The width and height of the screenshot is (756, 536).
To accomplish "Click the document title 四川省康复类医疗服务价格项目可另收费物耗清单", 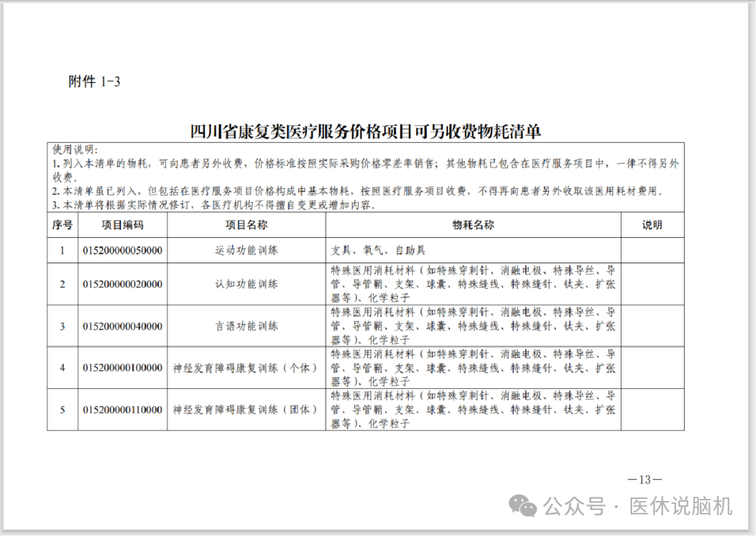I will (x=366, y=132).
